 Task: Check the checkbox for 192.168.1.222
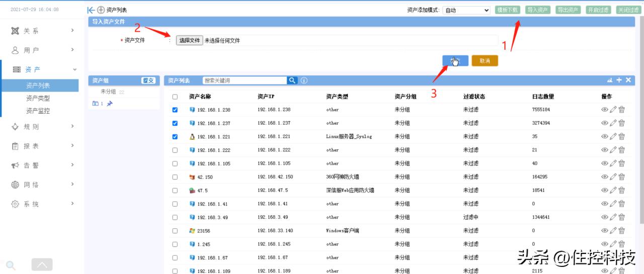pos(175,150)
